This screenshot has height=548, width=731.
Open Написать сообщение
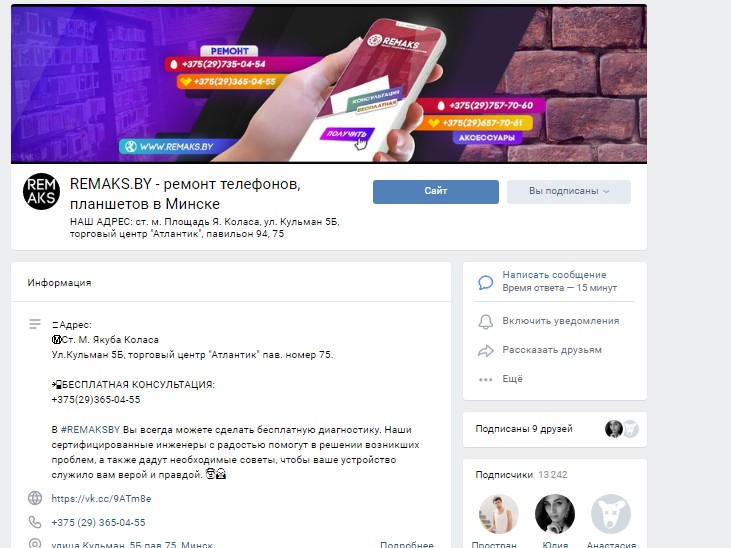click(554, 275)
